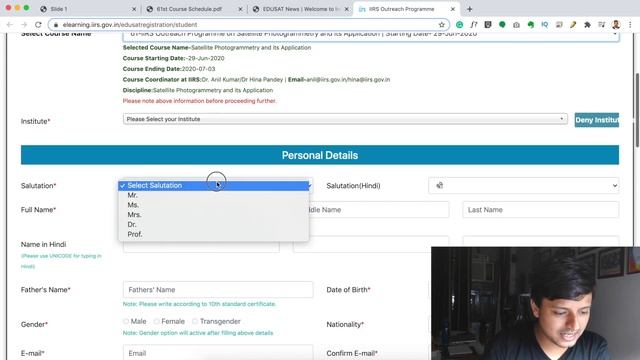The image size is (640, 360).
Task: Choose Prof. from the salutation list
Action: (x=213, y=235)
